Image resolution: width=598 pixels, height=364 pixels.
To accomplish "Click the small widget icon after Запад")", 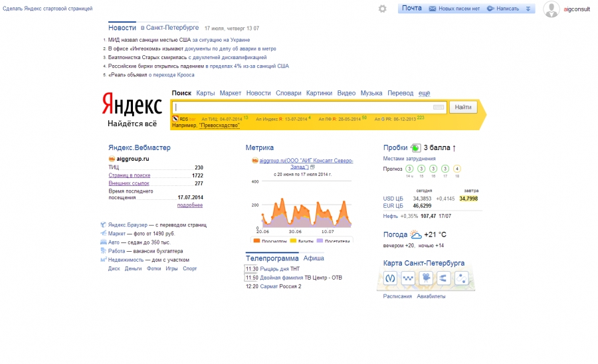I will (x=312, y=167).
